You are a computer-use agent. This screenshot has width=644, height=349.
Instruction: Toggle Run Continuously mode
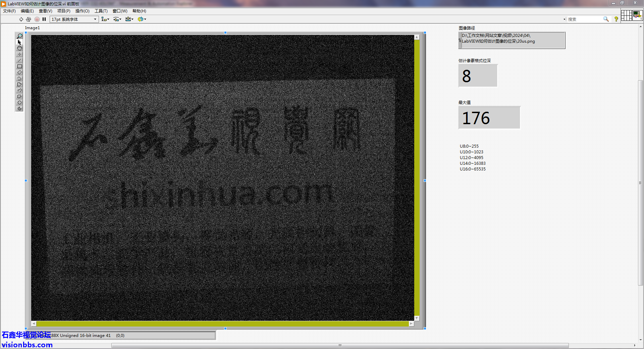[x=29, y=19]
